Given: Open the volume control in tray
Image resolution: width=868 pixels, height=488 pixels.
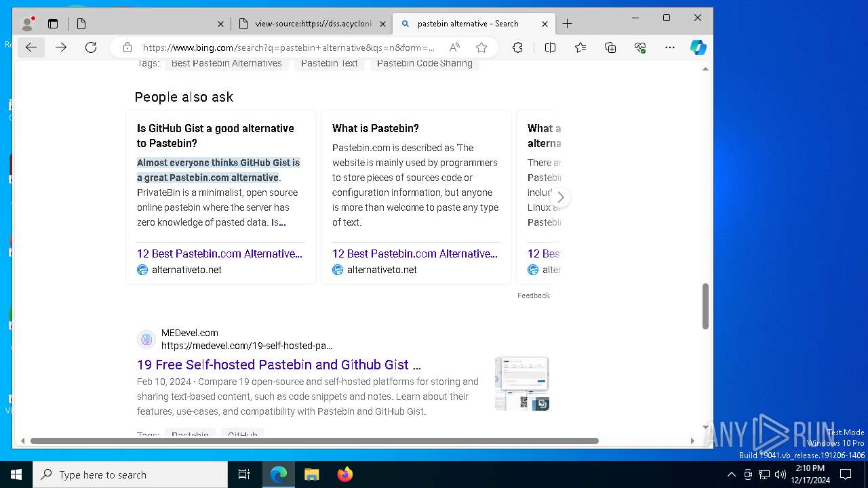Looking at the screenshot, I should coord(781,474).
